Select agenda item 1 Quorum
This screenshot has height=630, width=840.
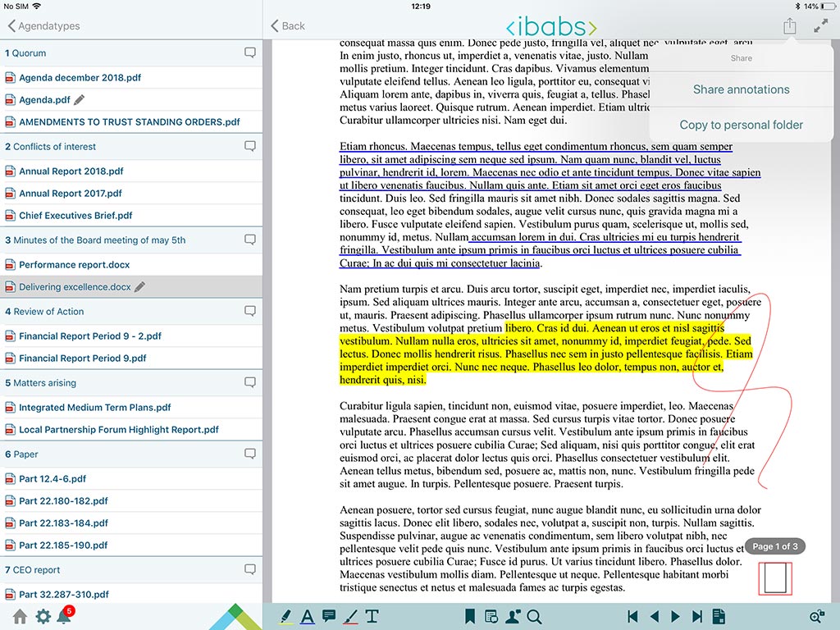click(131, 53)
